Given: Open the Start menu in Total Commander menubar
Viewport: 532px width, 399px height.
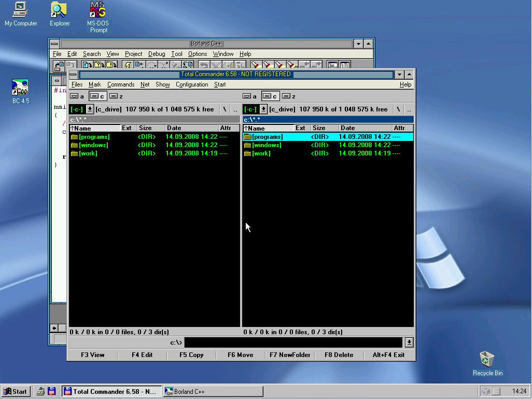Looking at the screenshot, I should [220, 84].
